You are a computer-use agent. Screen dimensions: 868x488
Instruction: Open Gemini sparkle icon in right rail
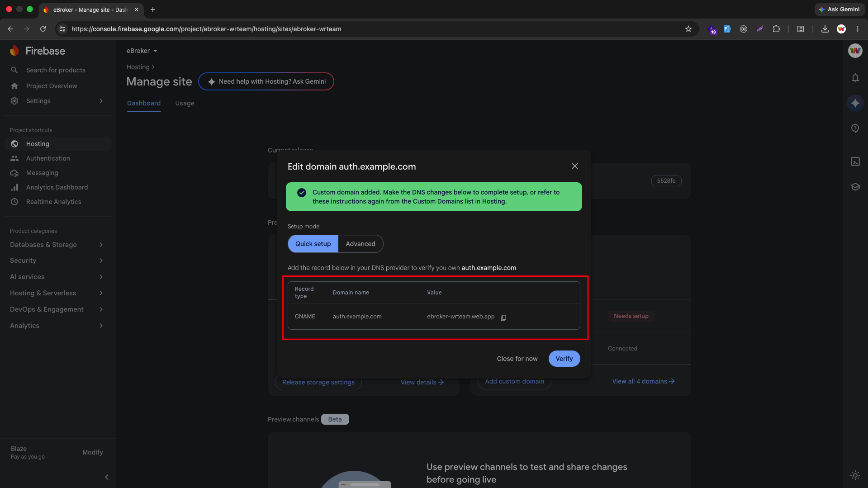855,103
